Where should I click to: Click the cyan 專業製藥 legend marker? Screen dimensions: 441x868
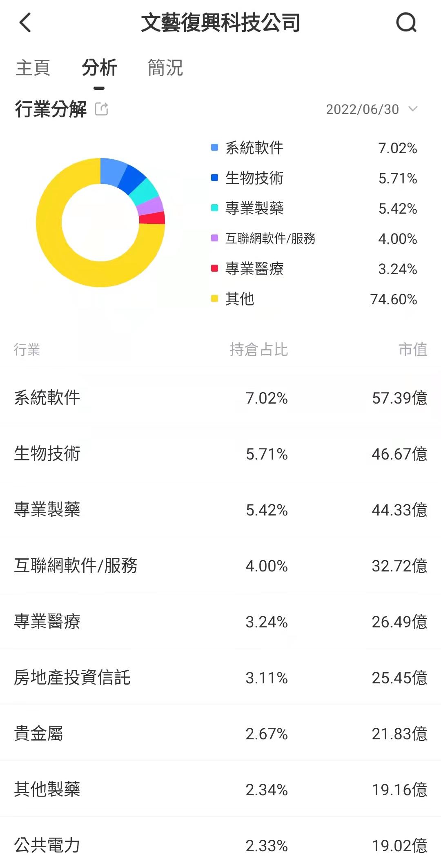[x=214, y=208]
